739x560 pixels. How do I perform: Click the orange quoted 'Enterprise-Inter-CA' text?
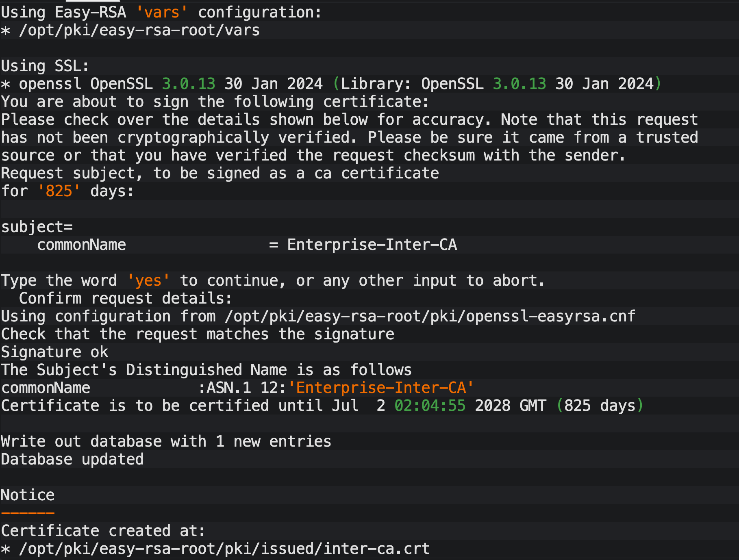(x=381, y=388)
